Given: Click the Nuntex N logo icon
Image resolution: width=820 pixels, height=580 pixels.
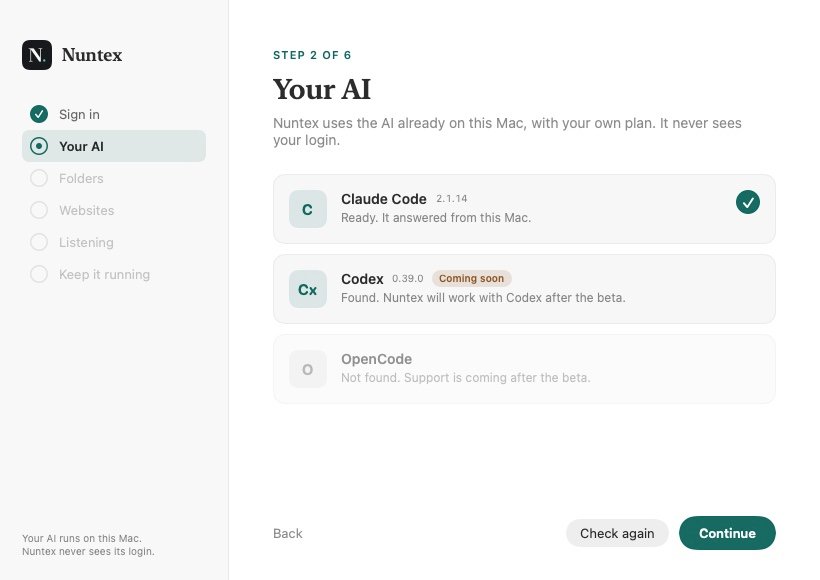Looking at the screenshot, I should 37,55.
